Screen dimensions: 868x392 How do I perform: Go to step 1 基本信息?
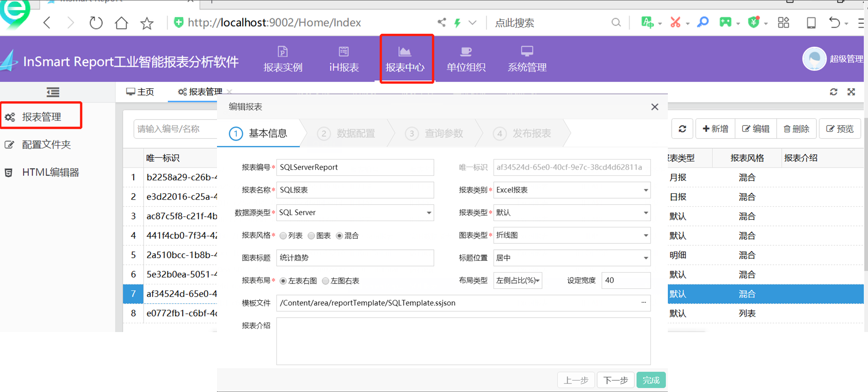(x=258, y=133)
